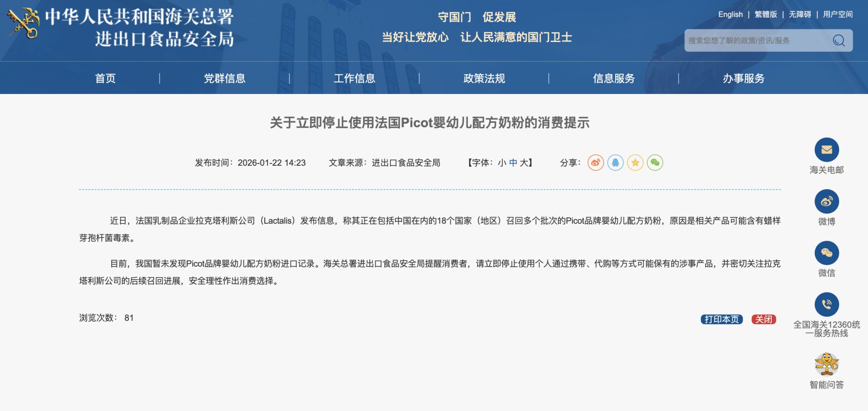Go to 首页 in the navigation bar
The image size is (868, 411).
pos(104,78)
